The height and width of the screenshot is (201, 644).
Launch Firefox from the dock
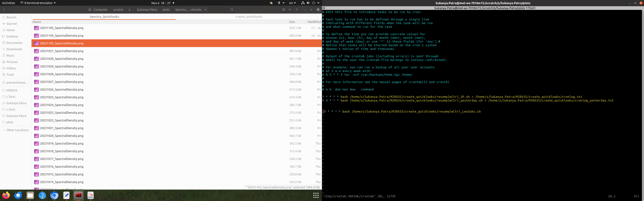click(x=6, y=195)
